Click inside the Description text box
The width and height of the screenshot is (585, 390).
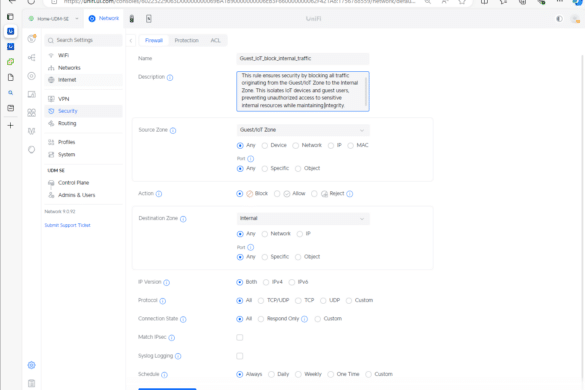tap(303, 91)
